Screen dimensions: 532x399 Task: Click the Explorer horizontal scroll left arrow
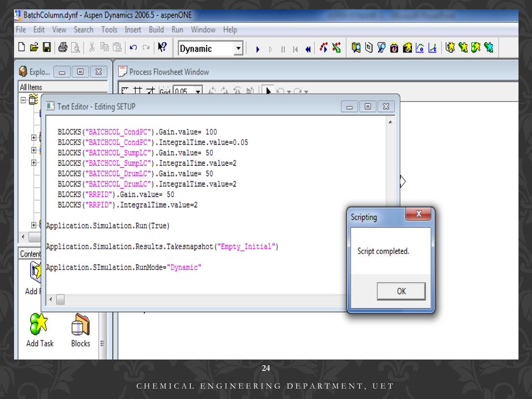23,237
